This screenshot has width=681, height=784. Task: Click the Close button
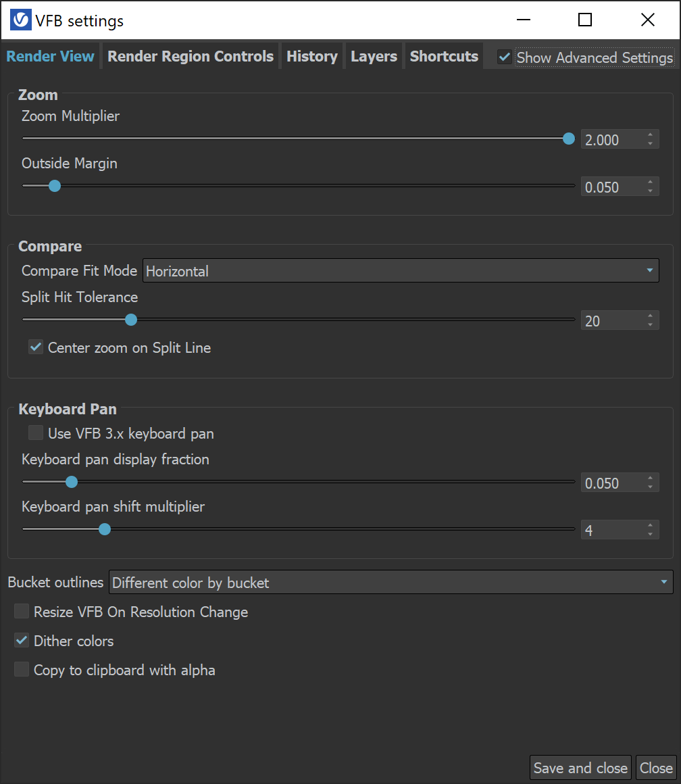[656, 768]
